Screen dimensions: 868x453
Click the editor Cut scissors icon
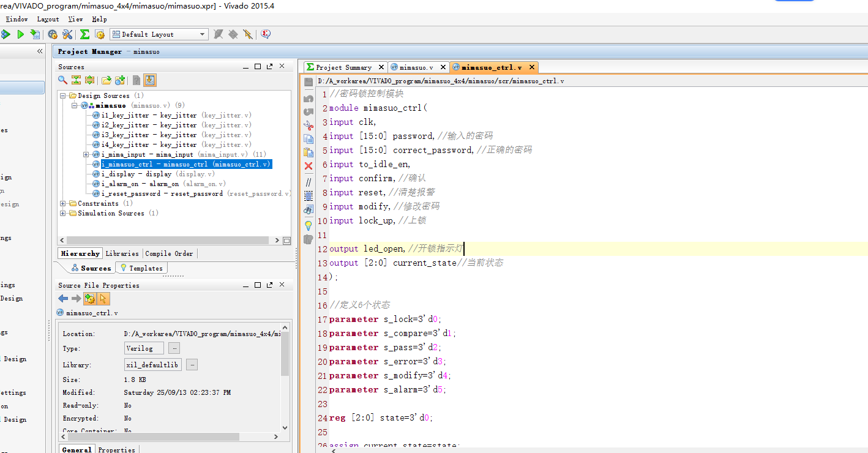(x=309, y=125)
